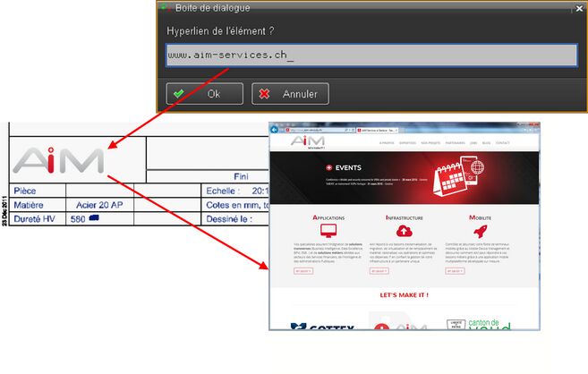Click the canton de Vaud partner logo

pos(478,324)
